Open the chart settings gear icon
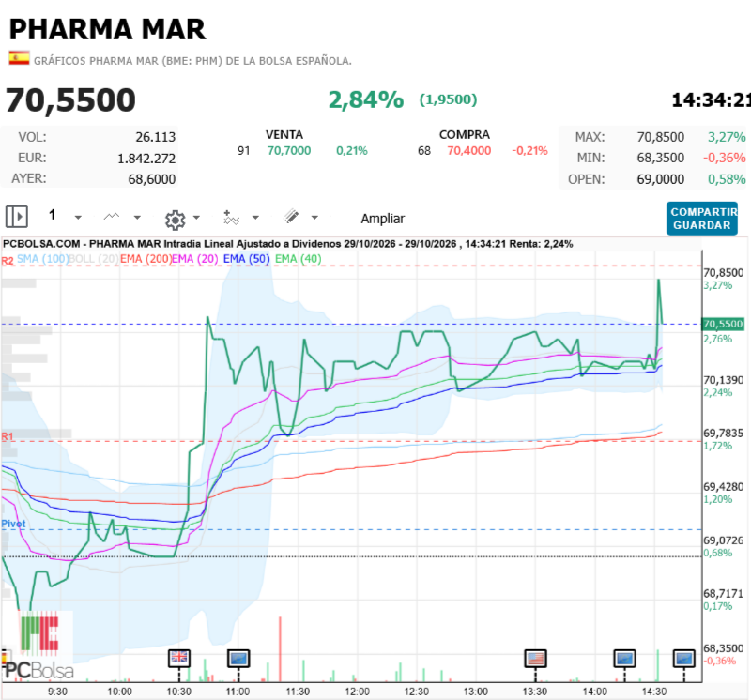The height and width of the screenshot is (700, 751). (x=175, y=220)
